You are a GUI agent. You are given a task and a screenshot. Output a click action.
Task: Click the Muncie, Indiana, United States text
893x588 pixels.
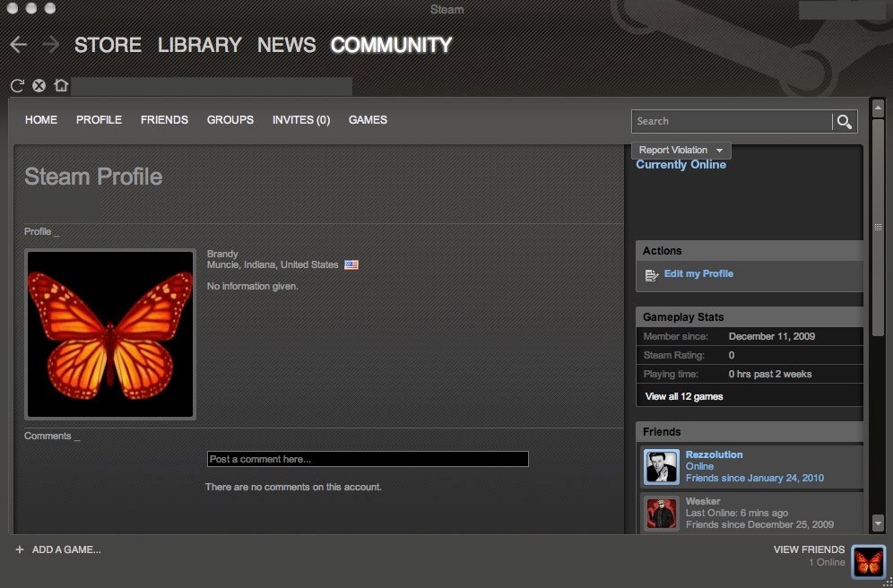273,265
